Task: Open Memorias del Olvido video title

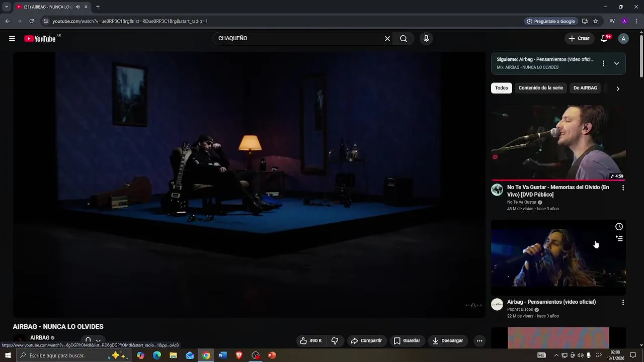Action: [x=558, y=191]
